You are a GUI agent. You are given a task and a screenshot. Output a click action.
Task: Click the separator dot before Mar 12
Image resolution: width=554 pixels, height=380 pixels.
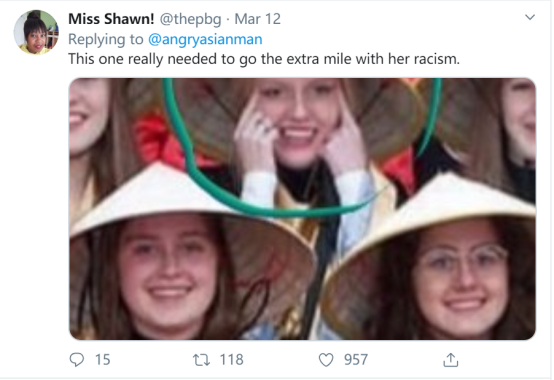coord(228,19)
